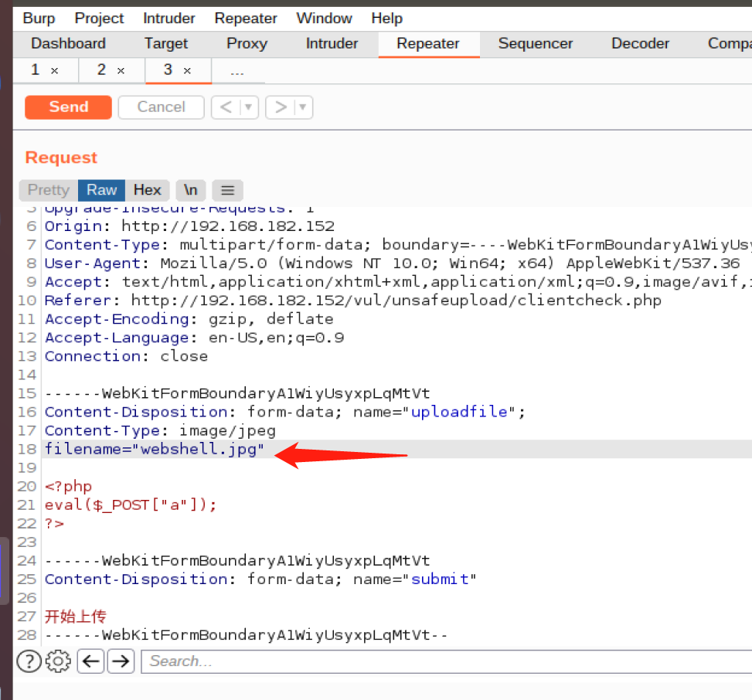Switch to Pretty view
The height and width of the screenshot is (700, 752).
(x=49, y=190)
